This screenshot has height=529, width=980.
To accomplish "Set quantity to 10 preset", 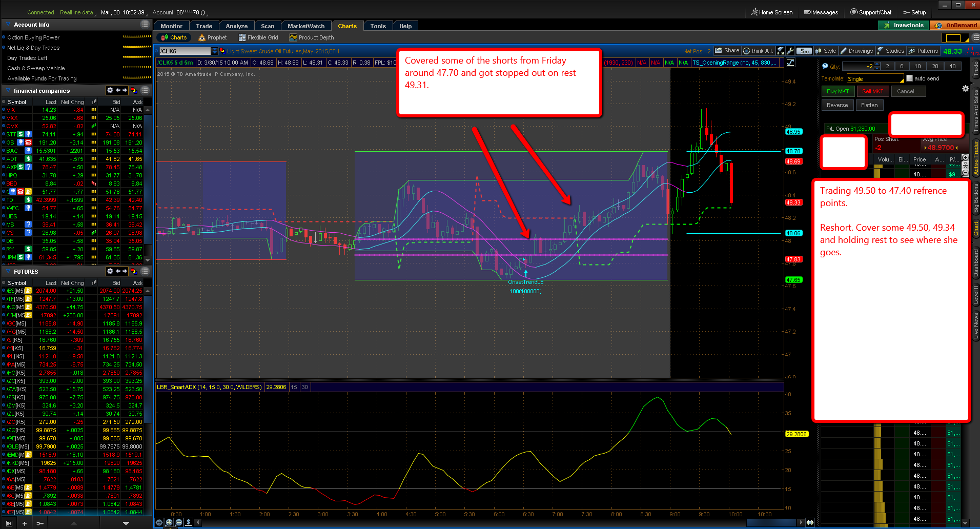I will click(x=917, y=66).
